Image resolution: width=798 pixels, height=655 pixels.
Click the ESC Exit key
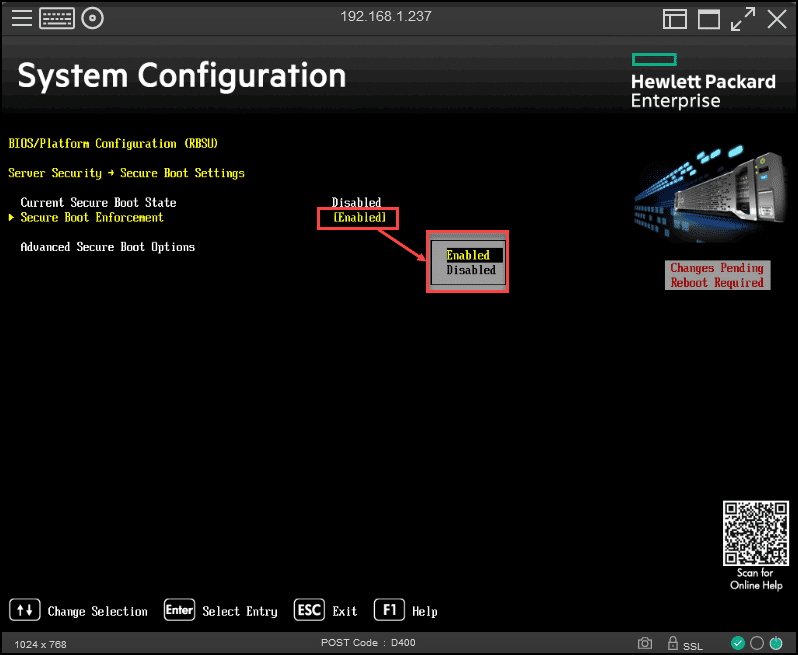click(x=309, y=610)
